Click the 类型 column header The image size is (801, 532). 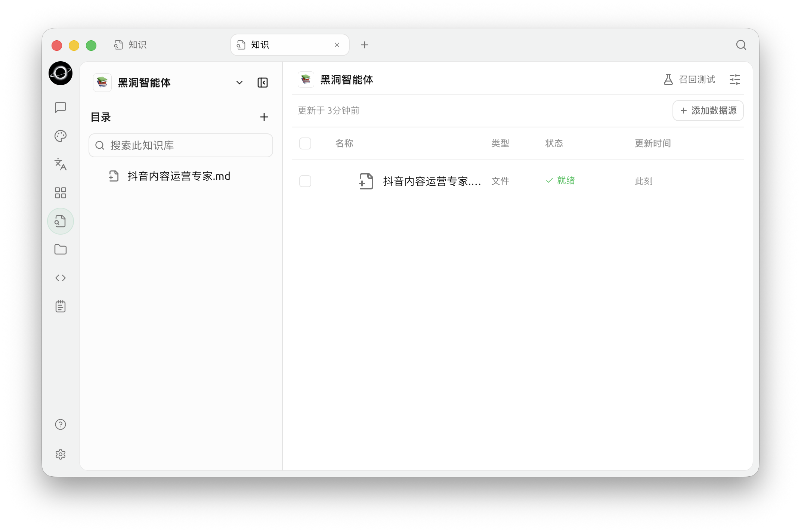(500, 143)
